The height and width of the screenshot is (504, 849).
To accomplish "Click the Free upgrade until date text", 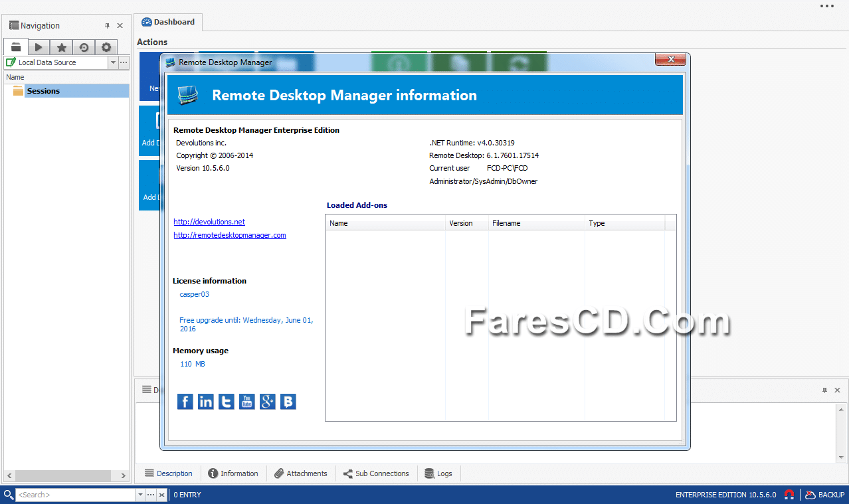I will tap(246, 324).
